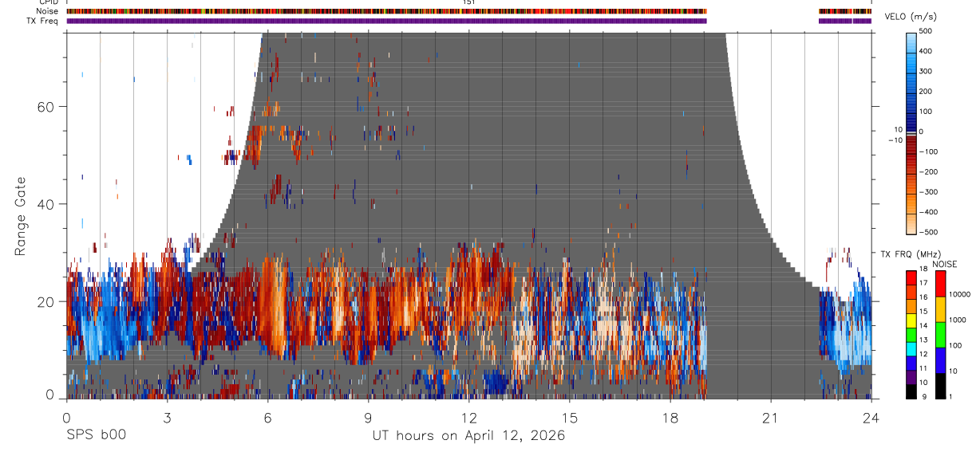
Task: Click range gate tick label 20
Action: point(44,301)
